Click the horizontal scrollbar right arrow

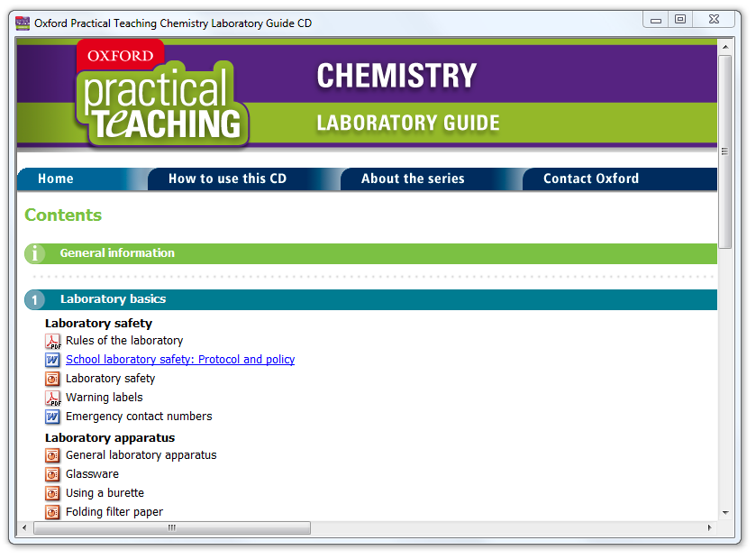[x=711, y=527]
